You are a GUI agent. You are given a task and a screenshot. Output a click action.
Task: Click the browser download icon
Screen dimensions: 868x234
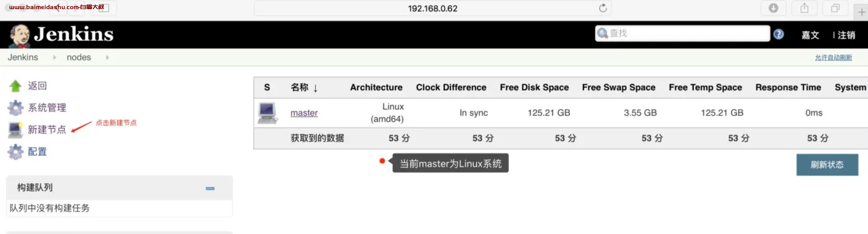coord(773,8)
